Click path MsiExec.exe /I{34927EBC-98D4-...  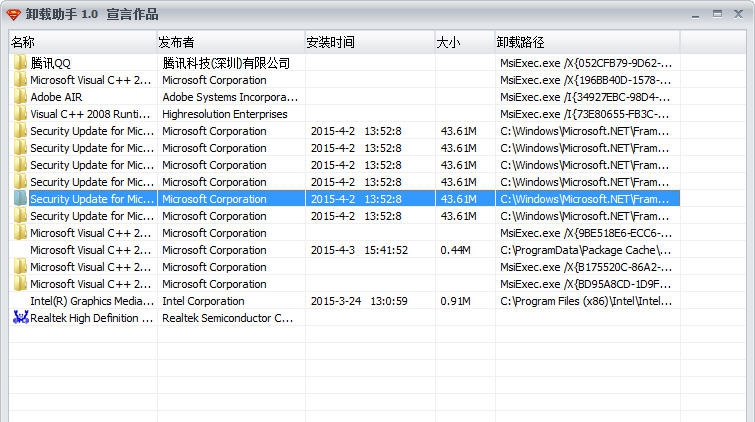pos(585,97)
